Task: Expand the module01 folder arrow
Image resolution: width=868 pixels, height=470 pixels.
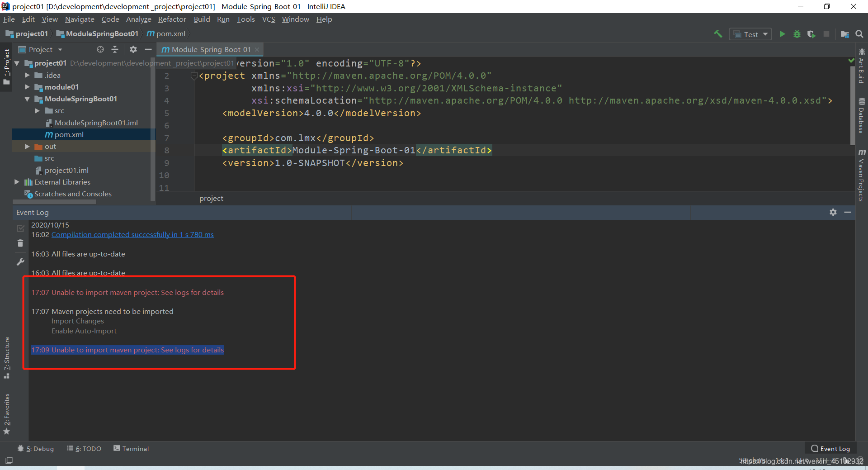Action: pyautogui.click(x=27, y=87)
